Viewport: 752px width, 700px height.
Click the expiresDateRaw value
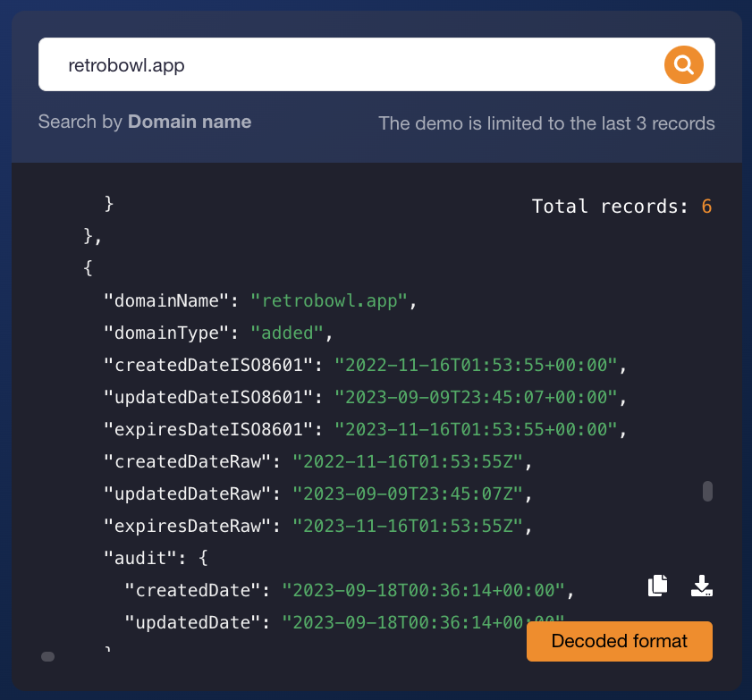407,526
